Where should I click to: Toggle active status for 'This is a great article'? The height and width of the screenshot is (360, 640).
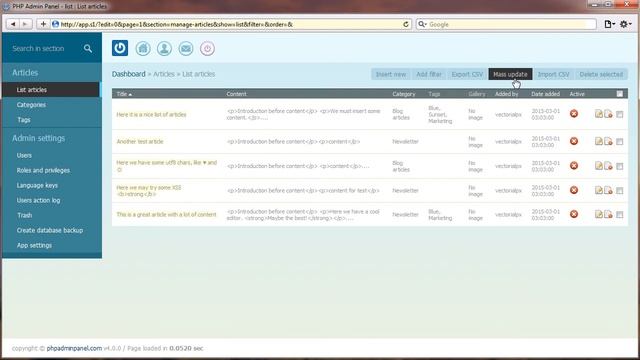(x=574, y=214)
